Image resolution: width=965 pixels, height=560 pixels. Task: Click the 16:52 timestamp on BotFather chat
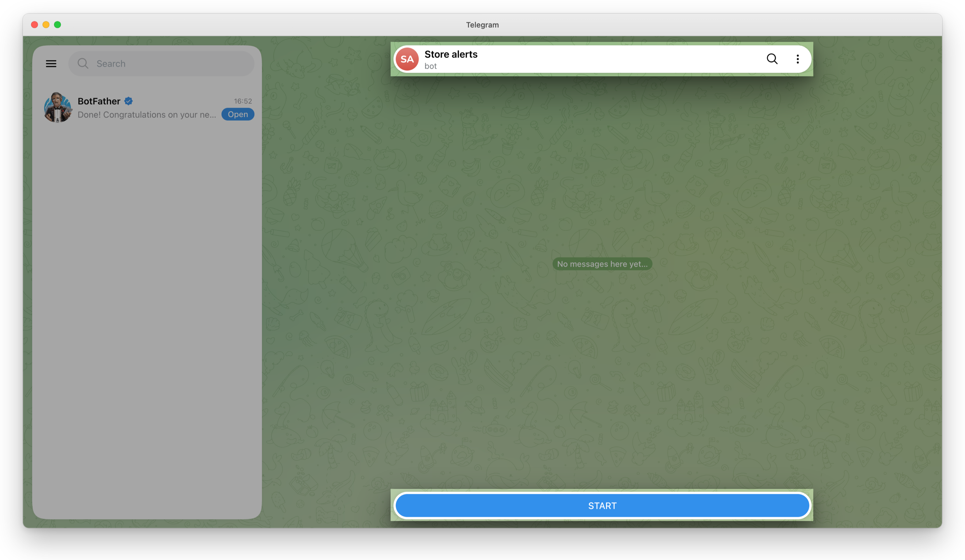coord(243,101)
